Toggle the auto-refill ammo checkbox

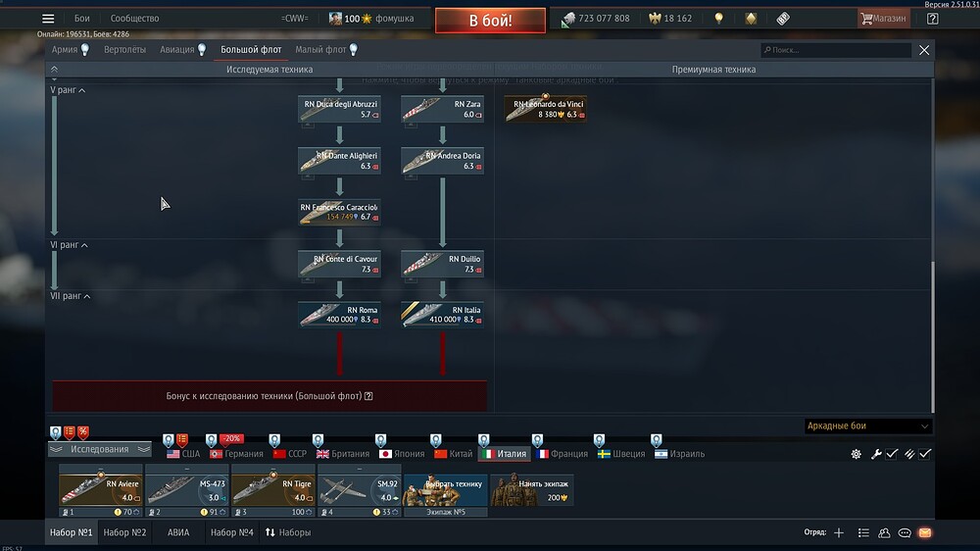pos(925,454)
